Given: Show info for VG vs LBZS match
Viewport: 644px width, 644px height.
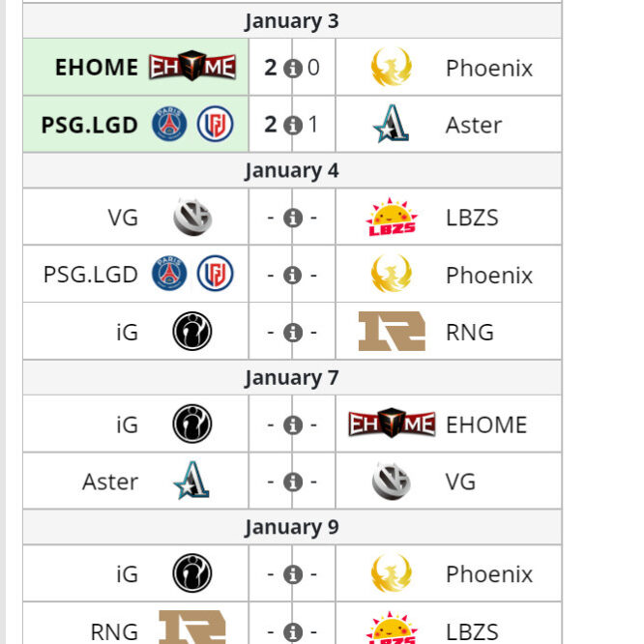Looking at the screenshot, I should (x=293, y=219).
